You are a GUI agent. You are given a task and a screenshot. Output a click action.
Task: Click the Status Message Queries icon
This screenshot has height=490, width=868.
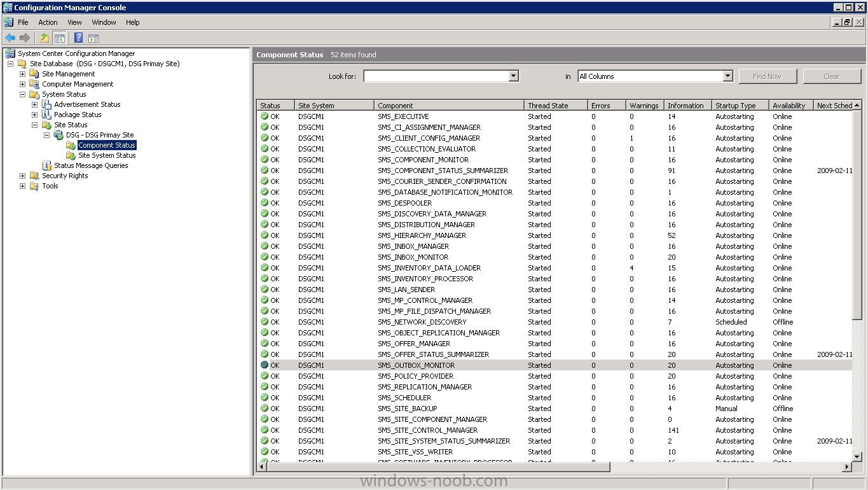pos(46,165)
